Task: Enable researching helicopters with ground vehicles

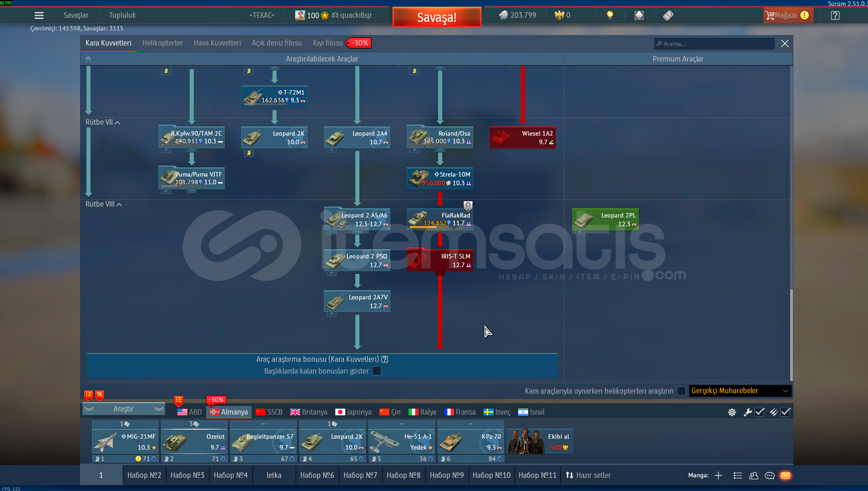Action: 681,391
